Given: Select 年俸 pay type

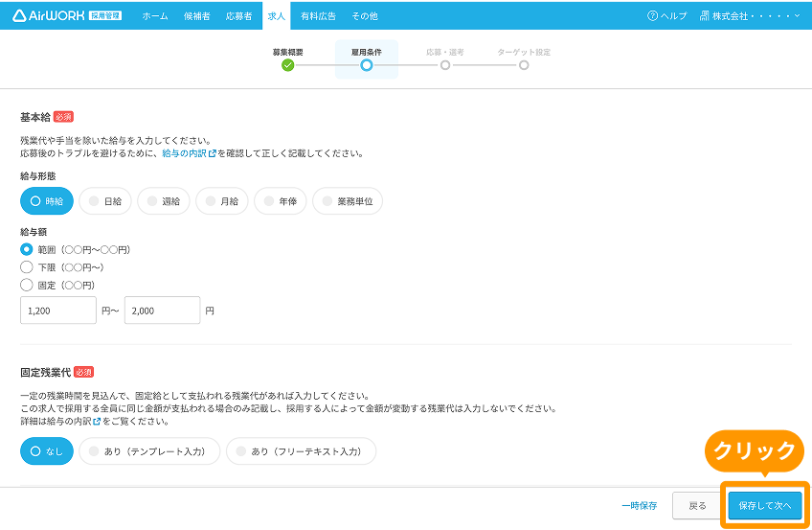Looking at the screenshot, I should tap(281, 201).
